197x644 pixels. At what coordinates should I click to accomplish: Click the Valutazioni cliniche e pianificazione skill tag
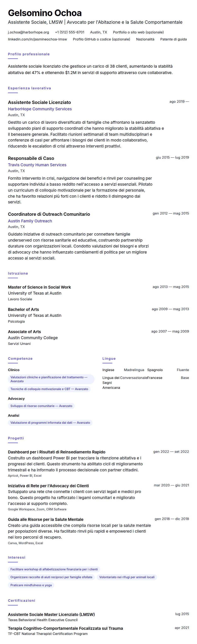(51, 379)
